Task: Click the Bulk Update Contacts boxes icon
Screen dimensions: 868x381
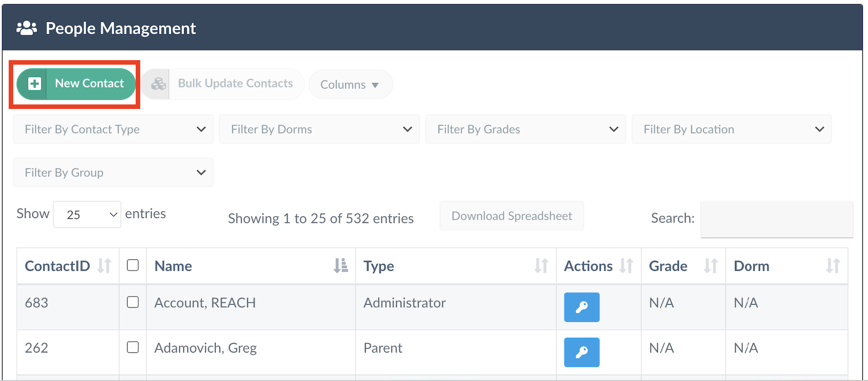Action: [158, 84]
